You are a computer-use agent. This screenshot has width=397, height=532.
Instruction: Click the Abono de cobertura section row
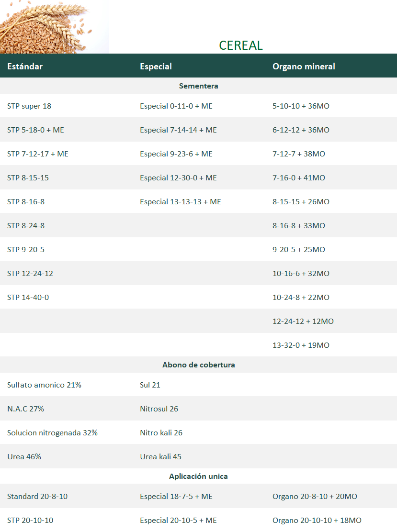click(198, 365)
